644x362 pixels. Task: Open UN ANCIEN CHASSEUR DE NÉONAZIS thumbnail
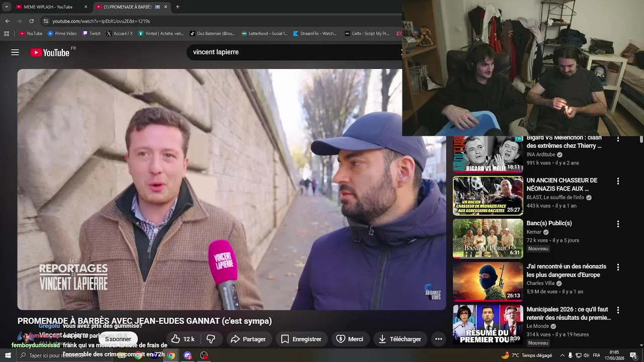(488, 196)
